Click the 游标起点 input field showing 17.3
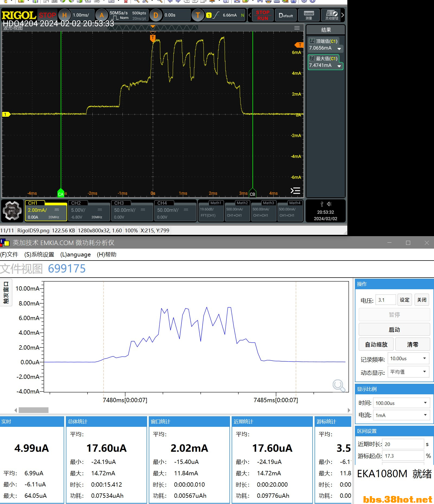This screenshot has width=434, height=504. pos(403,456)
